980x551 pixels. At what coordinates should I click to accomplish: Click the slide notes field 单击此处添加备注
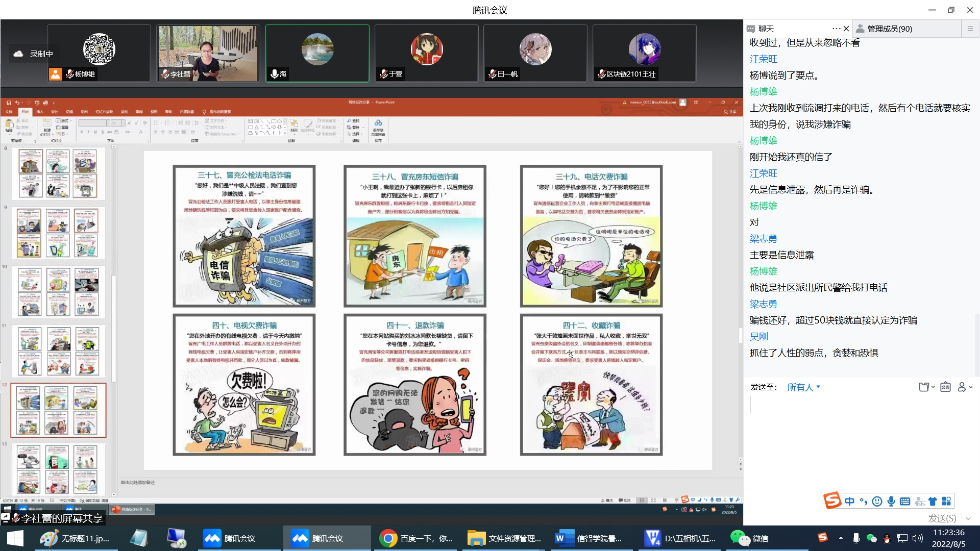(138, 482)
